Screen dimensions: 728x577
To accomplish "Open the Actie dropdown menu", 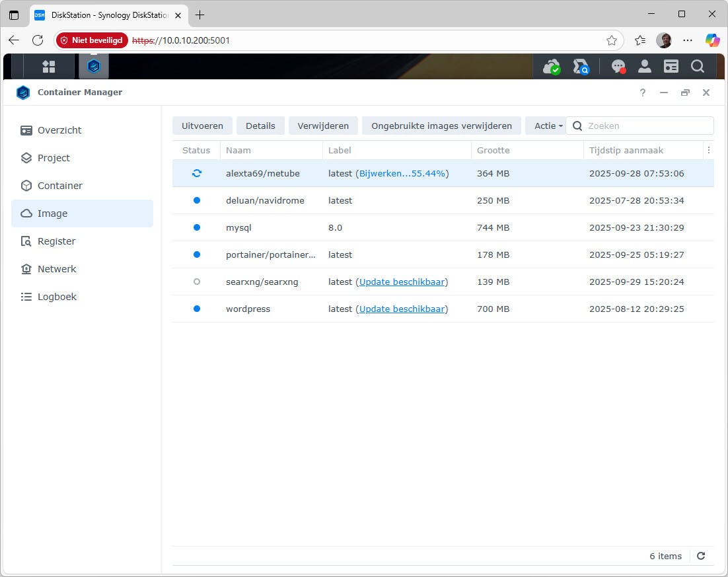I will click(547, 126).
